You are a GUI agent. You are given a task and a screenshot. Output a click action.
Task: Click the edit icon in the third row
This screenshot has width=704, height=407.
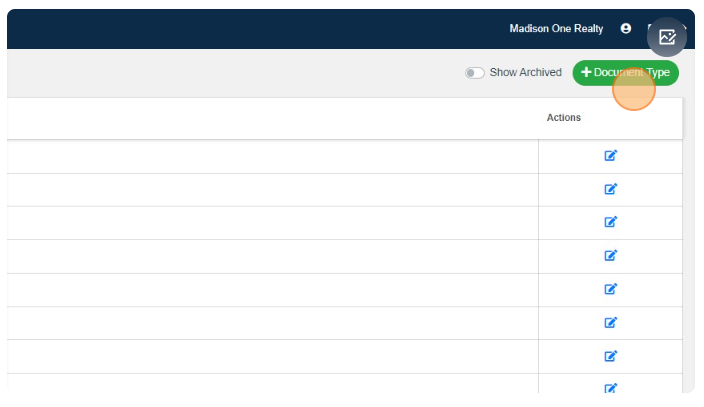(x=611, y=222)
